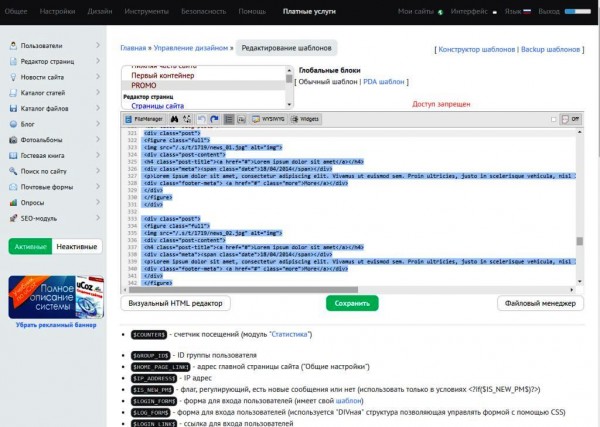Click the Новости сайта icon
Screen dimensions: 600x427
click(x=13, y=77)
